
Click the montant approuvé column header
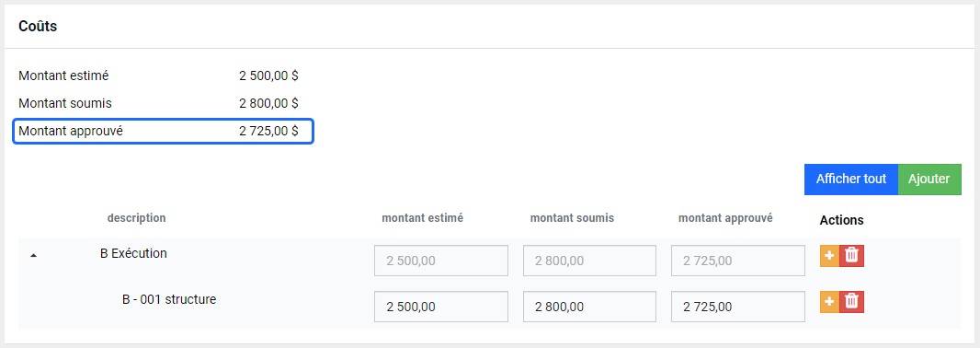[x=725, y=218]
